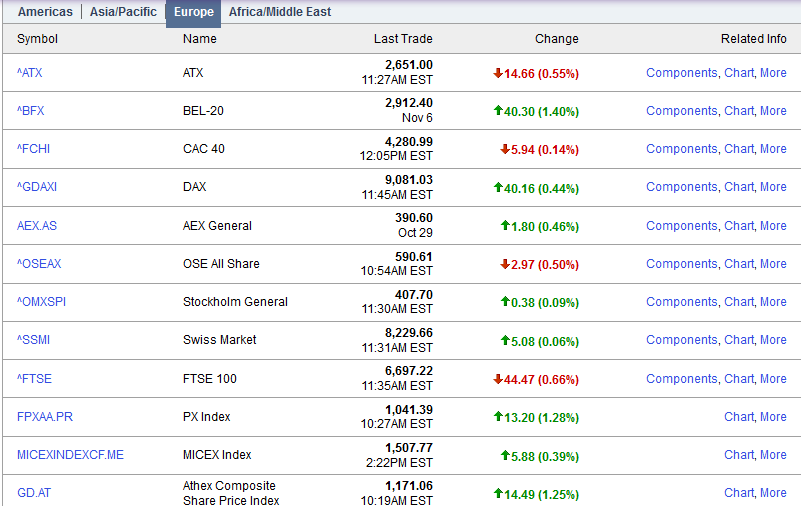This screenshot has height=506, width=801.
Task: Click the red down arrow beside 2.97 (0.50%)
Action: (x=505, y=263)
